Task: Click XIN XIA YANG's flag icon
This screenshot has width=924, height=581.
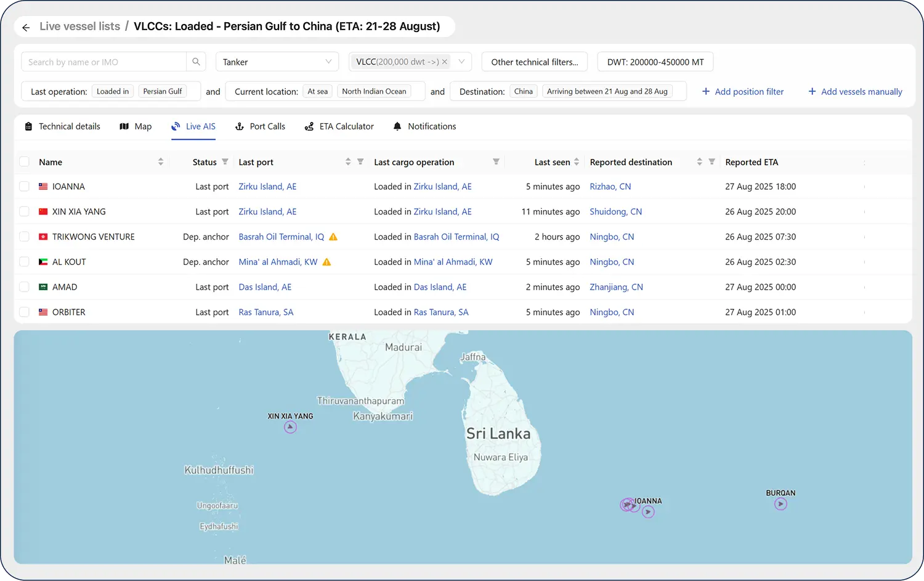Action: (43, 211)
